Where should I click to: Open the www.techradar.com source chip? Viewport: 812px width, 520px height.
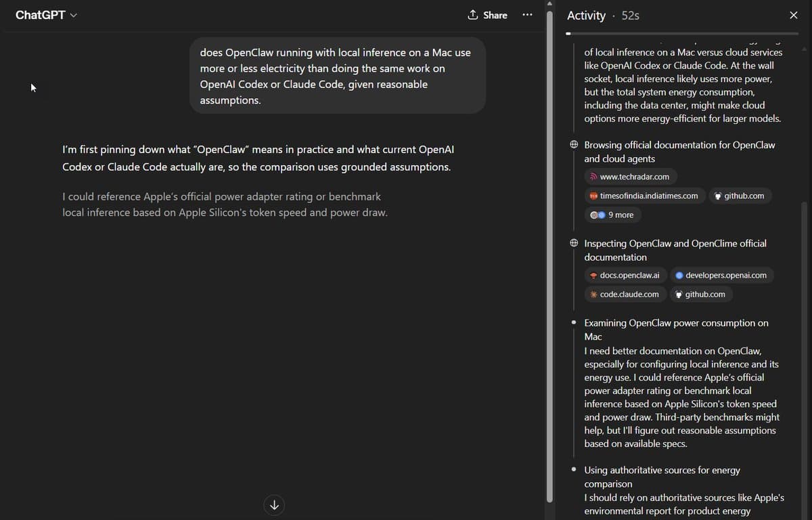pyautogui.click(x=630, y=177)
